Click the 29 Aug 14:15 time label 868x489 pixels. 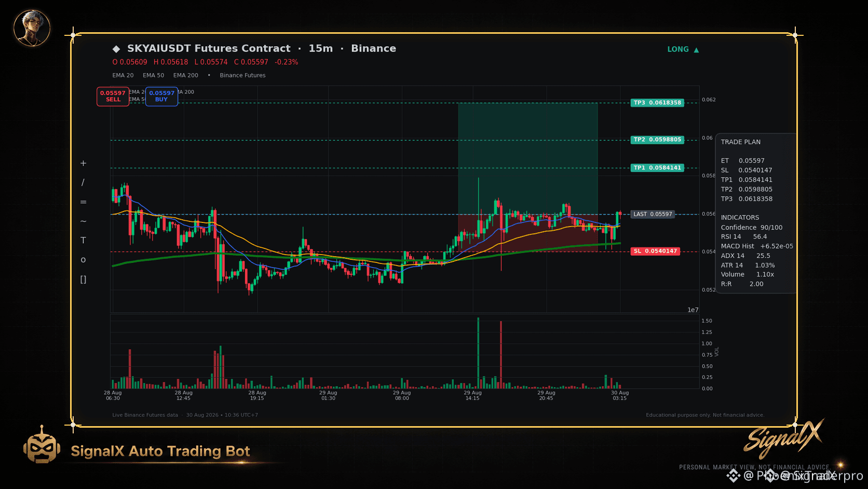coord(473,395)
